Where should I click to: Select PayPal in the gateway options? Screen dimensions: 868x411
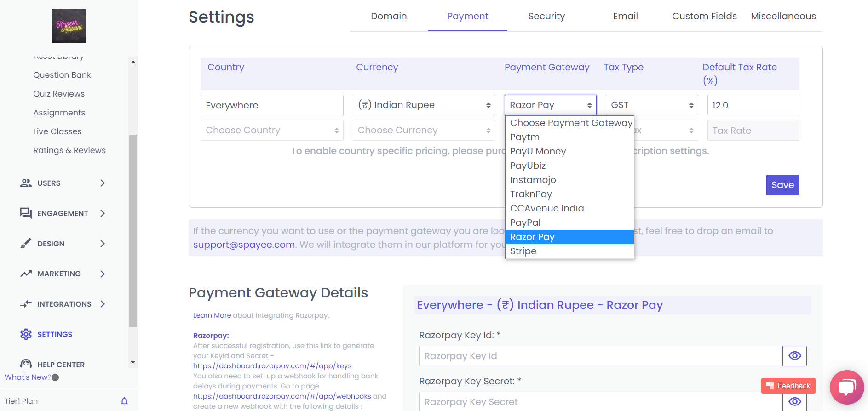click(525, 223)
